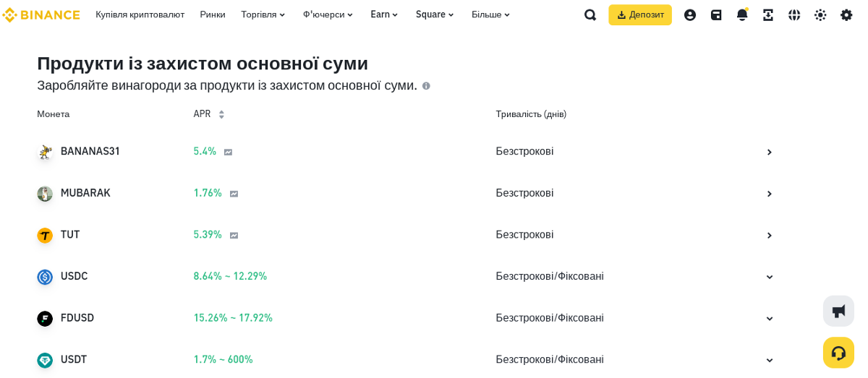Viewport: 868px width, 378px height.
Task: Click the yellow Депозит button
Action: pyautogui.click(x=640, y=14)
